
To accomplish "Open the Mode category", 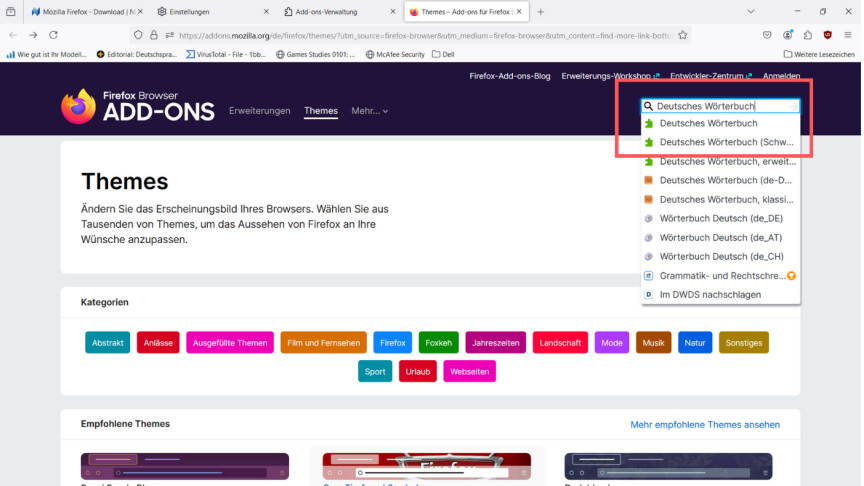I will (612, 343).
